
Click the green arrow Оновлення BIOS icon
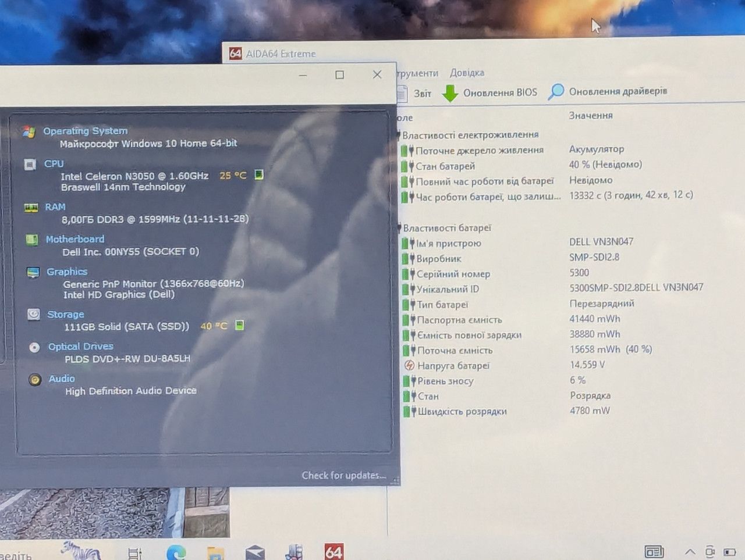(450, 93)
